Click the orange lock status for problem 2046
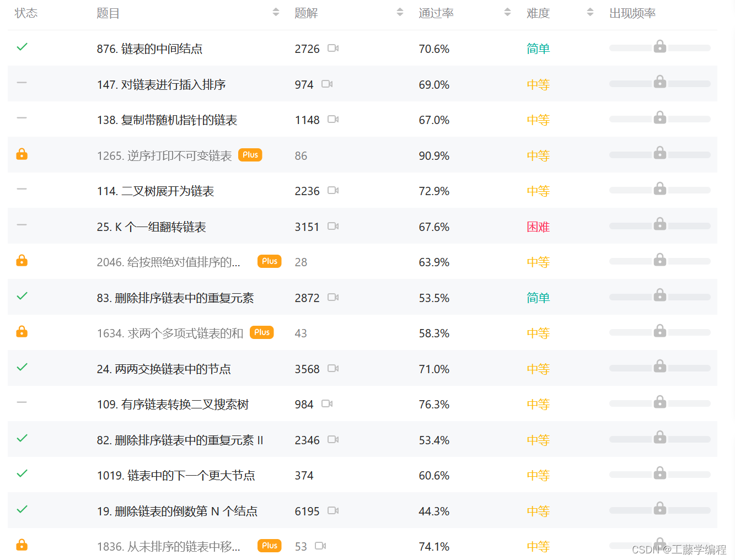 click(22, 260)
